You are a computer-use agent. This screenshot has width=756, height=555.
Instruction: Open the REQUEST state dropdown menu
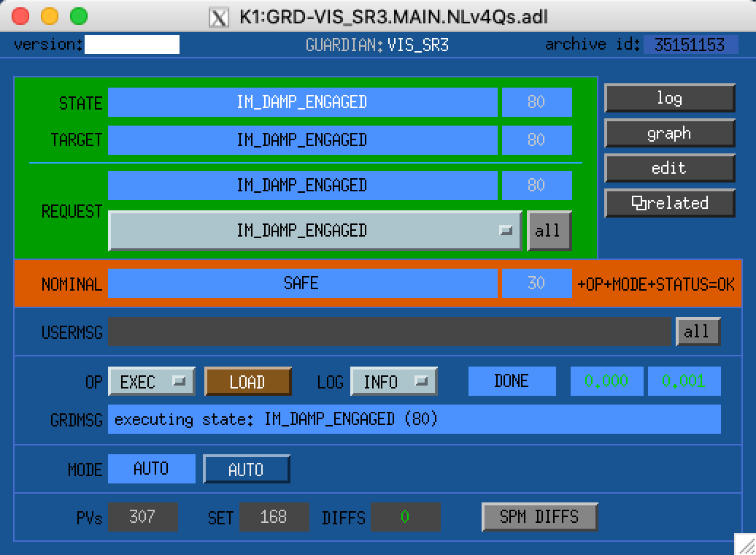click(315, 231)
